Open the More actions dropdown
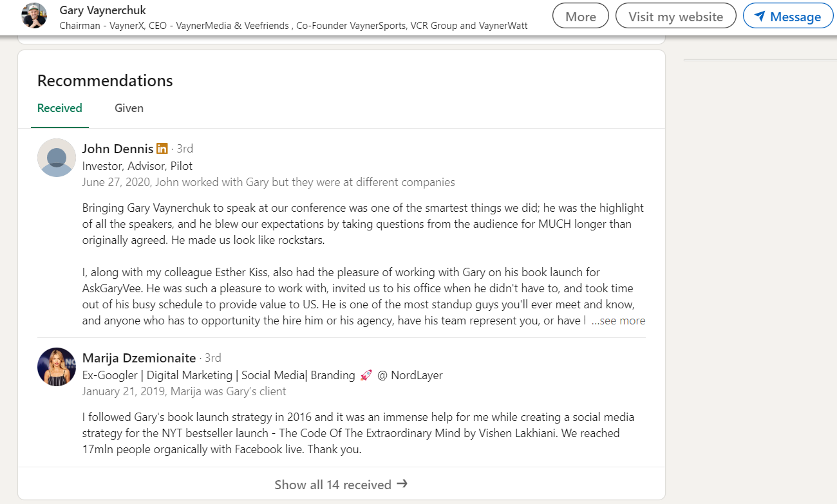837x504 pixels. (x=580, y=17)
